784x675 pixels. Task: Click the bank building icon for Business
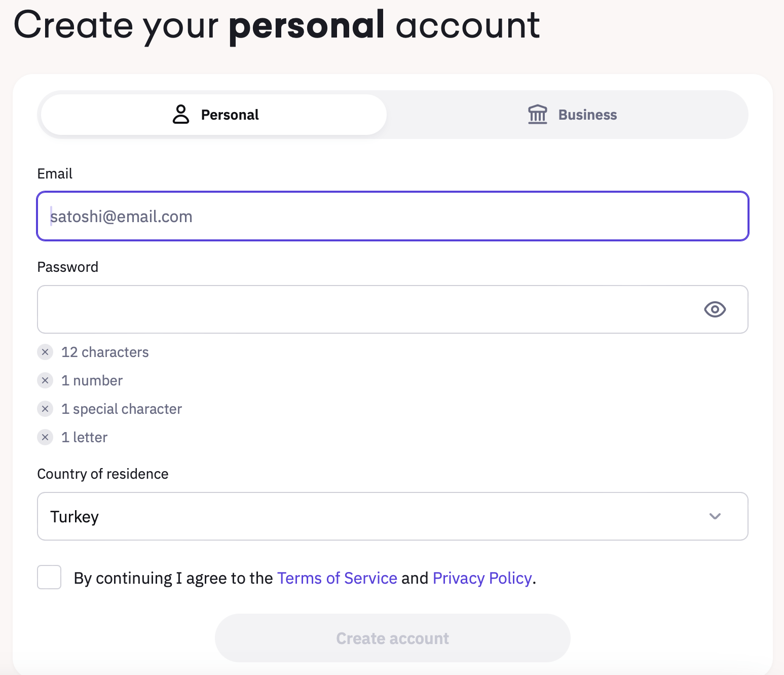[537, 115]
